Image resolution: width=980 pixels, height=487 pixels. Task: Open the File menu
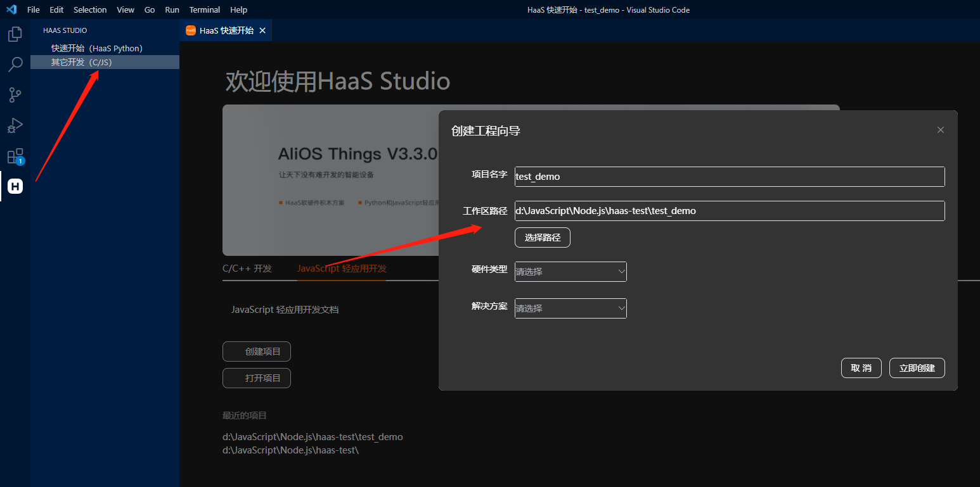tap(34, 9)
